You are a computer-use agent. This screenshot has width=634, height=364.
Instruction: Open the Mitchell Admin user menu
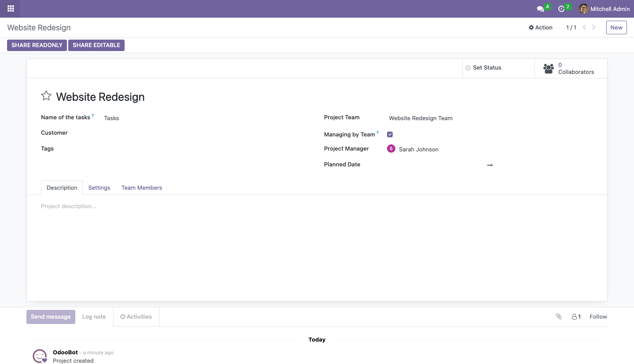point(604,9)
